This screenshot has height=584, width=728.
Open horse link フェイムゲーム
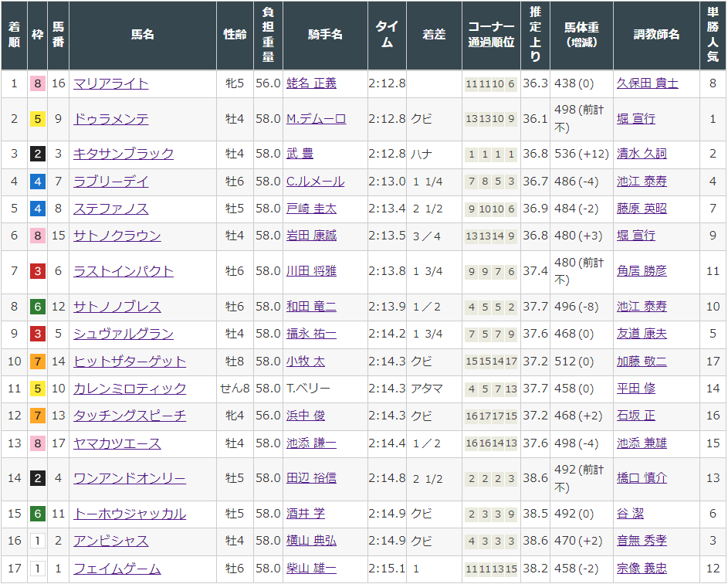point(117,569)
